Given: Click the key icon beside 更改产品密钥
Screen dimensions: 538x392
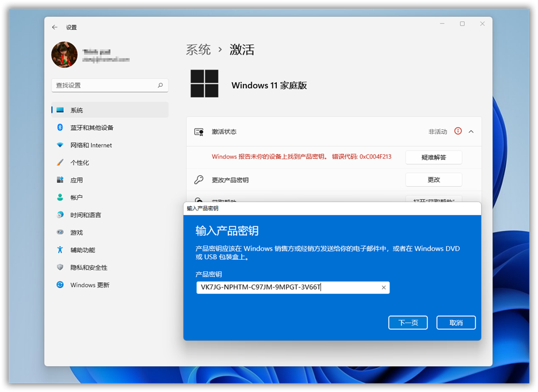Looking at the screenshot, I should [199, 179].
